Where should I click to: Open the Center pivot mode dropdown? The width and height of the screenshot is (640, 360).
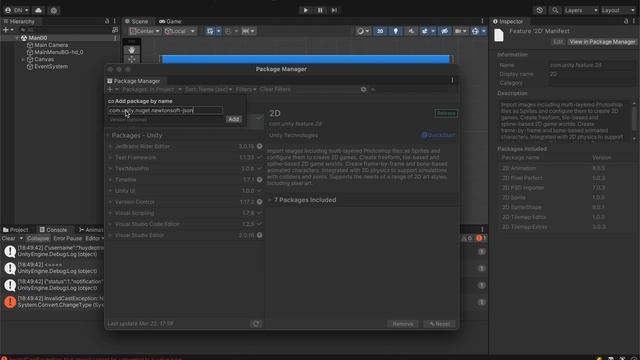coord(144,31)
